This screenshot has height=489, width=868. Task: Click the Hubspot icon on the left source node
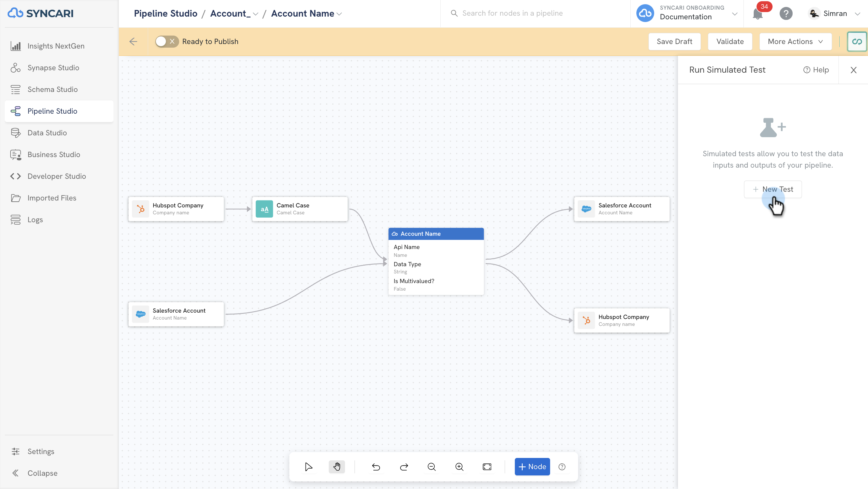[141, 209]
